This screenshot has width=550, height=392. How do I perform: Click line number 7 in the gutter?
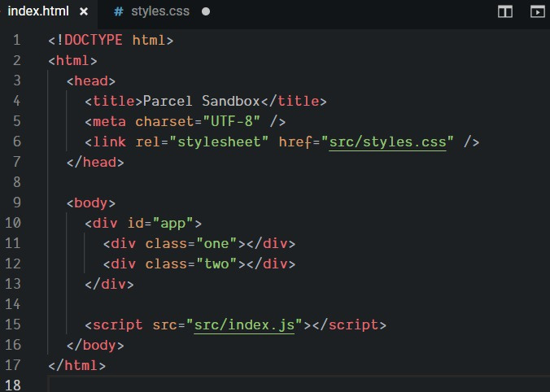[x=16, y=162]
